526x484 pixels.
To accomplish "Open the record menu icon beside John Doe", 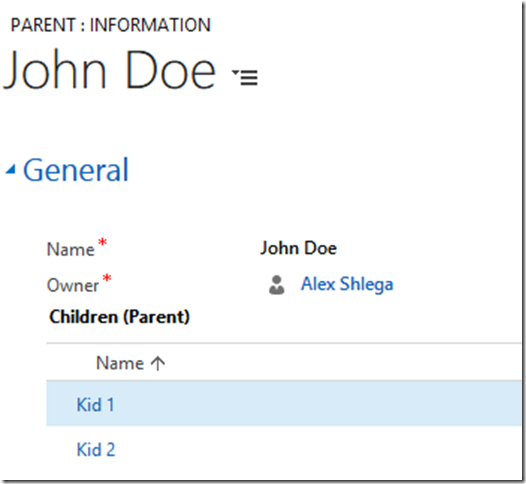I will [245, 77].
